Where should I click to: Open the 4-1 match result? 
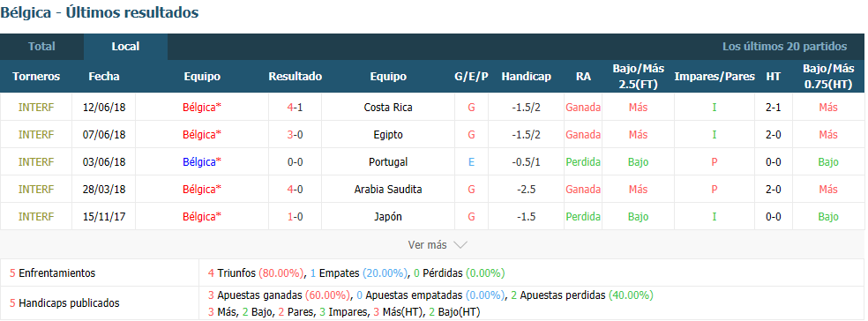295,108
